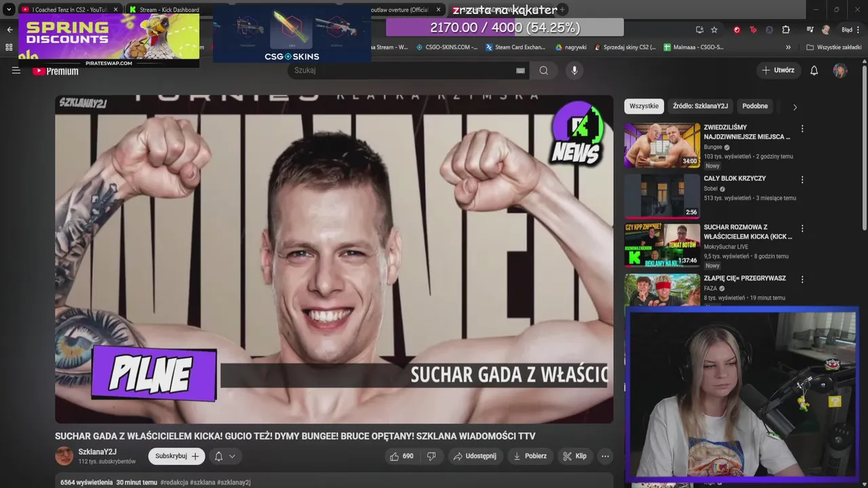This screenshot has width=868, height=488.
Task: Open YouTube notifications bell
Action: tap(814, 70)
